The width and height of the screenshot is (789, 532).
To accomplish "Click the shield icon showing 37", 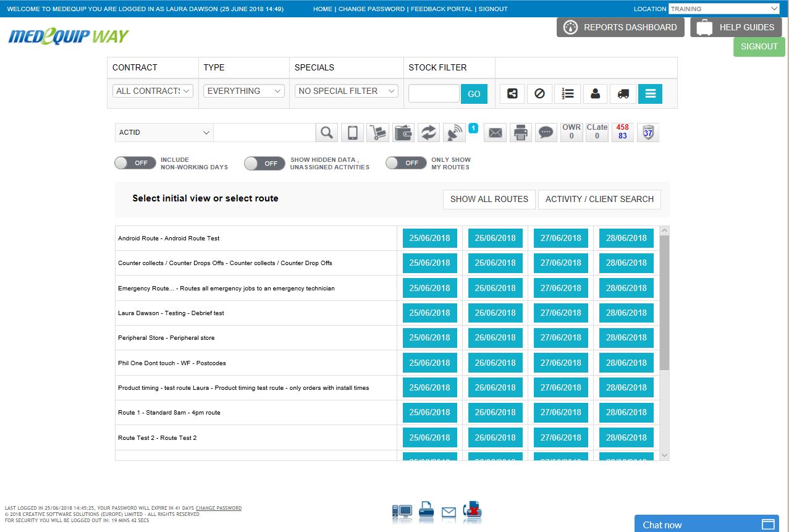I will [x=648, y=132].
